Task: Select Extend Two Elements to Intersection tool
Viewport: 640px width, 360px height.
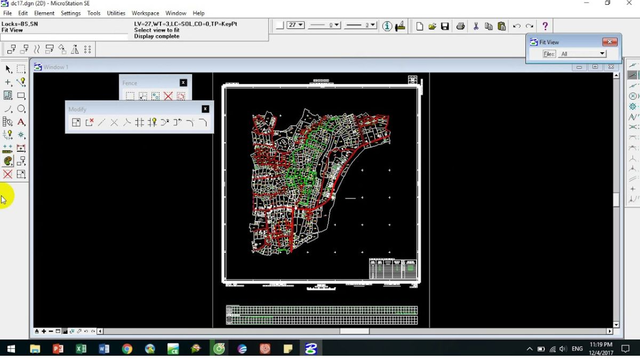Action: tap(114, 122)
